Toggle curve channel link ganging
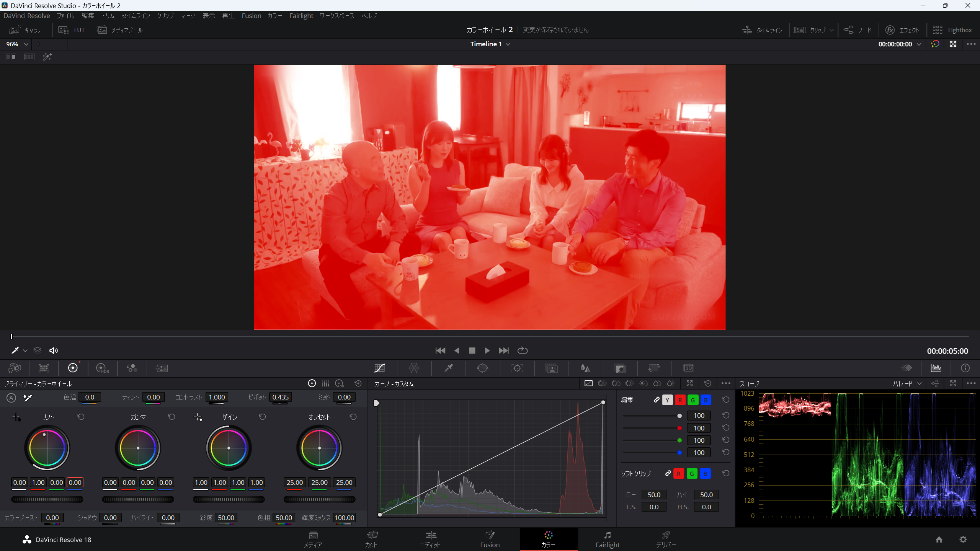 [657, 400]
